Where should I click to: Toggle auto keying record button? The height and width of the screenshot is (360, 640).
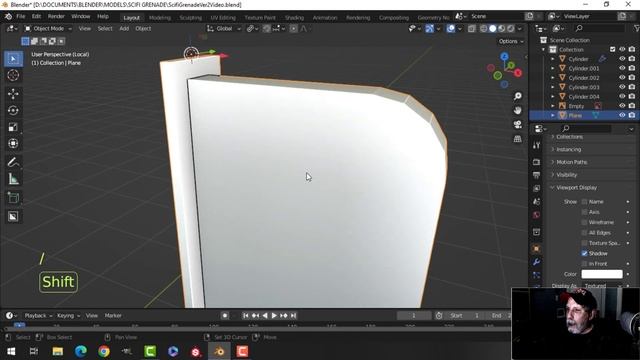[x=224, y=316]
